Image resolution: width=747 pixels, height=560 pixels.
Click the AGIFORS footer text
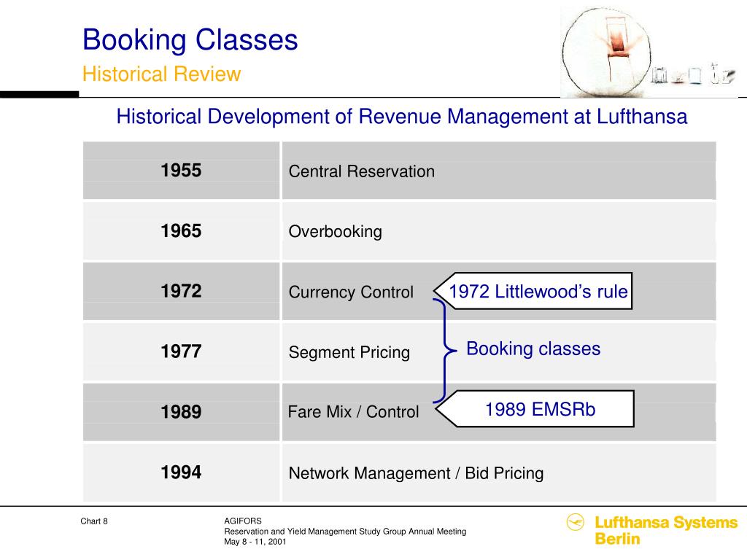point(242,521)
